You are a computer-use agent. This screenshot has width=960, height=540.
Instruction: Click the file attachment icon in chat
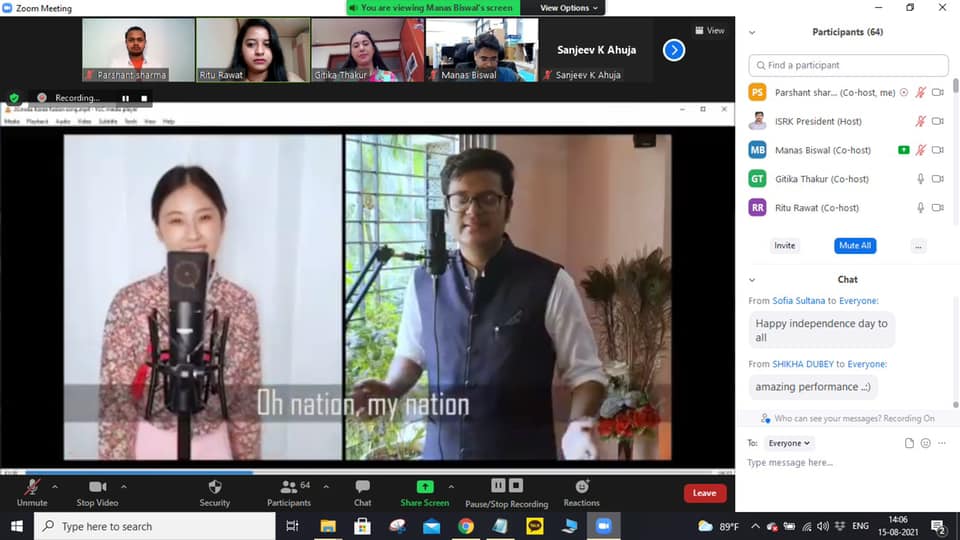[909, 443]
